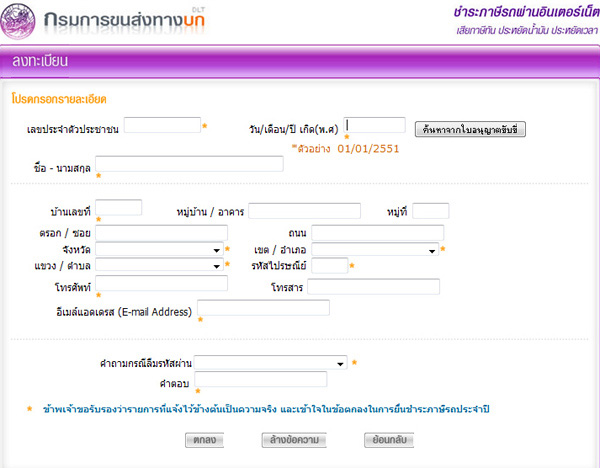Screen dimensions: 600x468
Task: Focus the โทรสาร input field
Action: point(373,287)
